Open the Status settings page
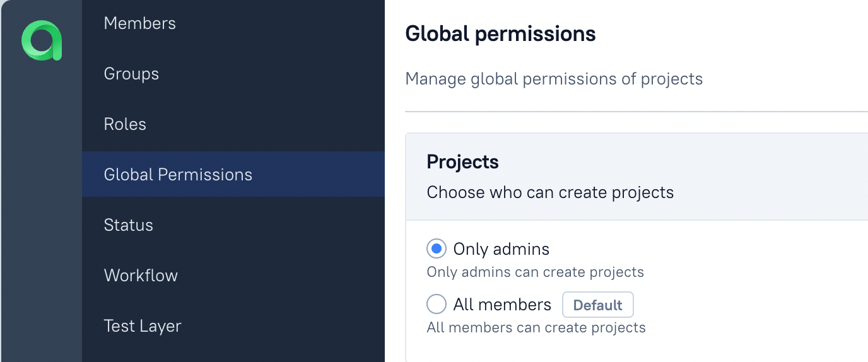 233,225
